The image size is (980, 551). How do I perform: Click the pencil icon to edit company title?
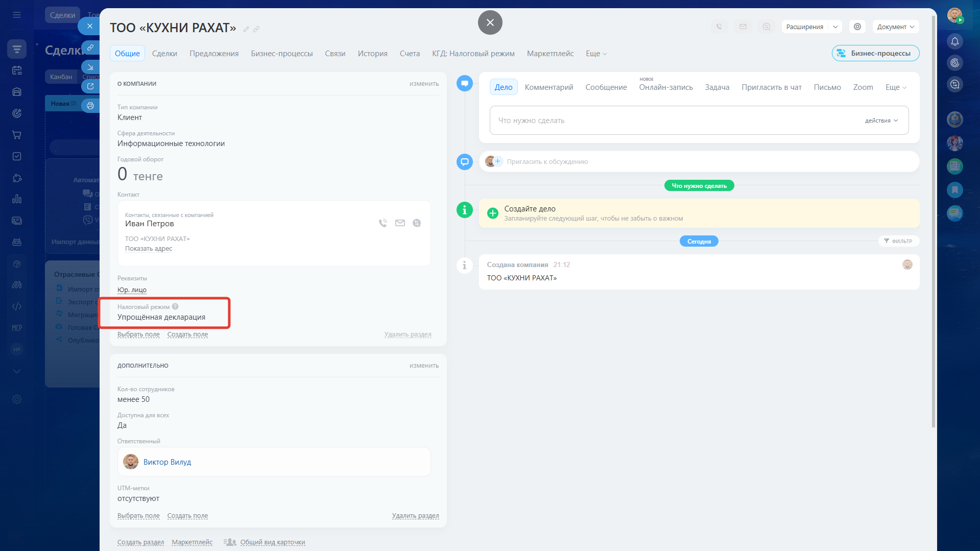click(246, 29)
